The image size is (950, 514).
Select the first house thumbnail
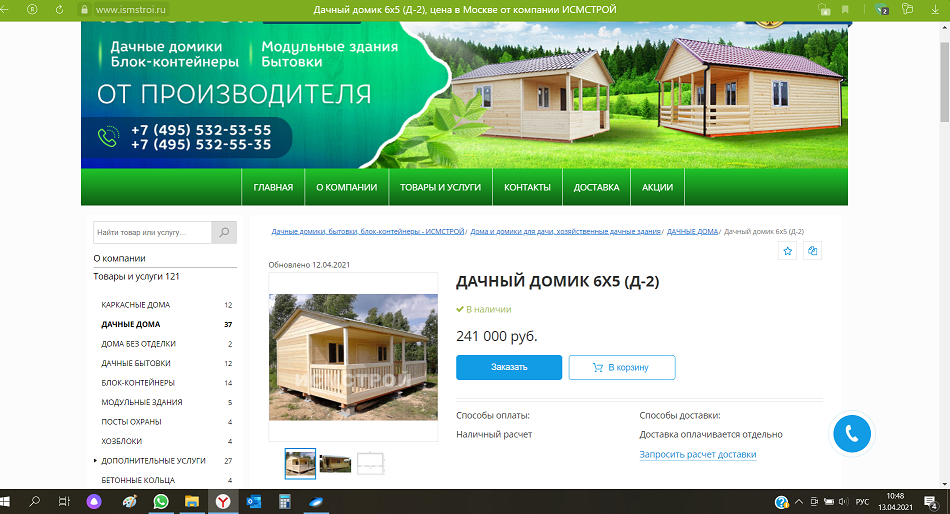301,464
